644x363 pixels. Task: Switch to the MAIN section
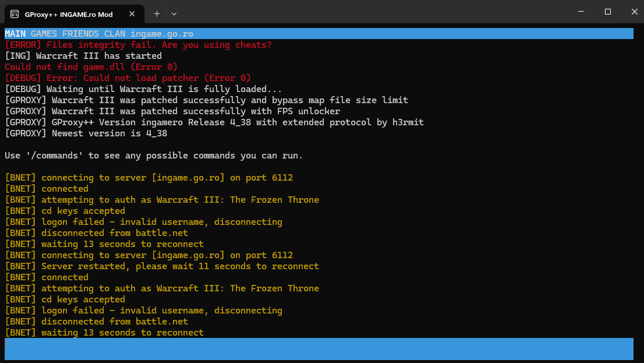15,34
